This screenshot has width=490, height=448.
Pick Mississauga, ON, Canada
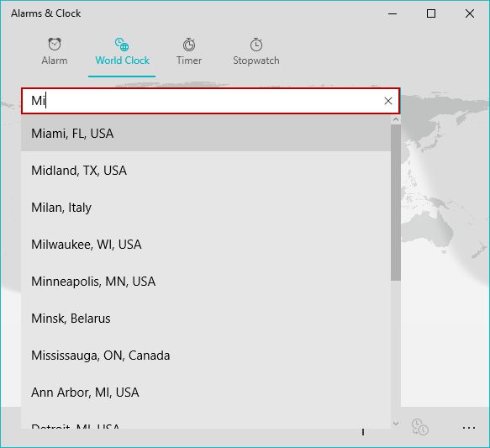pyautogui.click(x=206, y=356)
